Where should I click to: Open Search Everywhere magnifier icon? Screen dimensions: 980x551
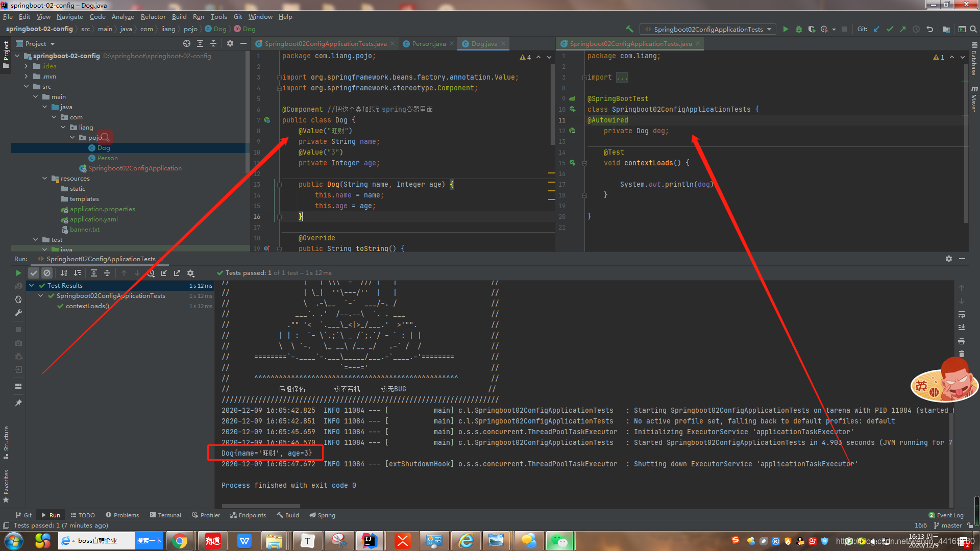point(973,29)
